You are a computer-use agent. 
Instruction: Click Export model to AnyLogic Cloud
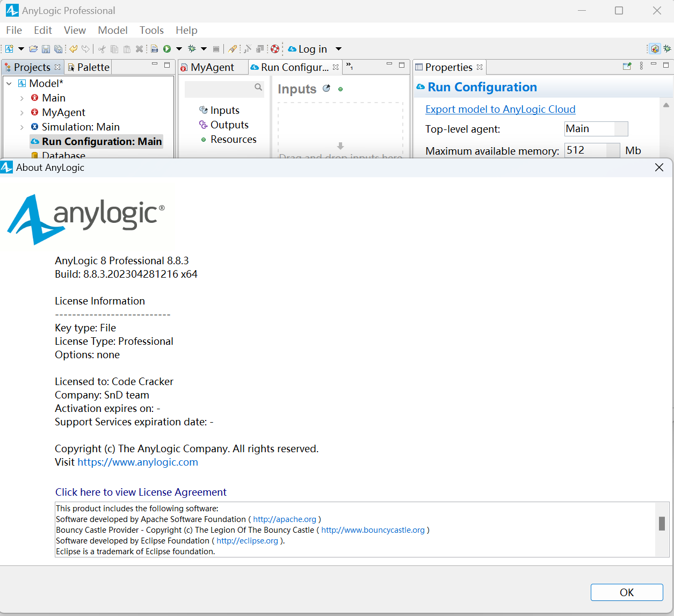pos(500,109)
